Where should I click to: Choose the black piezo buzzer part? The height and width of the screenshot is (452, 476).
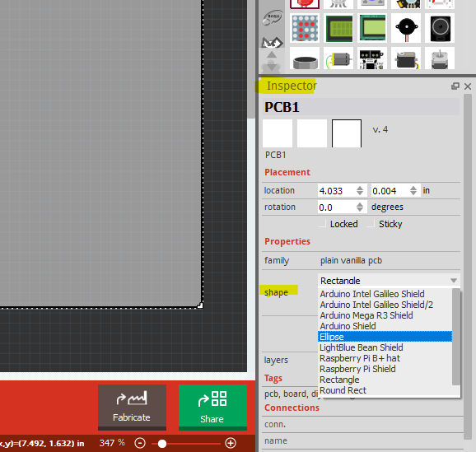coord(406,28)
